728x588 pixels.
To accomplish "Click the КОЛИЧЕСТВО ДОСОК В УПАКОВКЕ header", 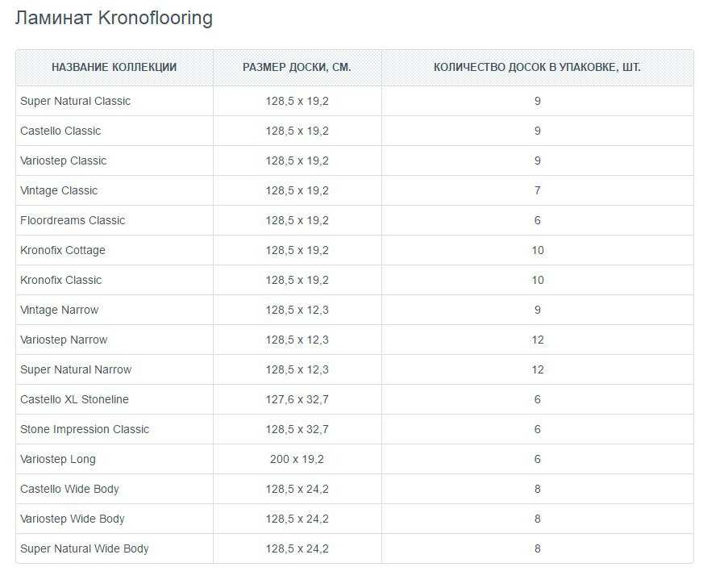I will [x=537, y=67].
